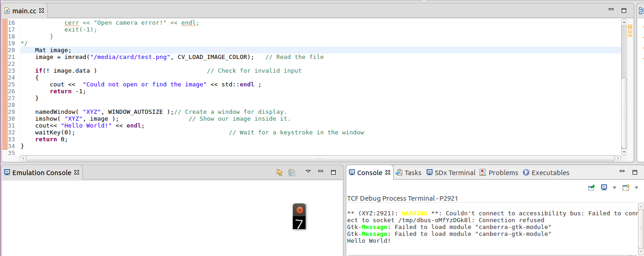The width and height of the screenshot is (644, 256).
Task: Click the Display Selected Console monitor icon
Action: [604, 187]
